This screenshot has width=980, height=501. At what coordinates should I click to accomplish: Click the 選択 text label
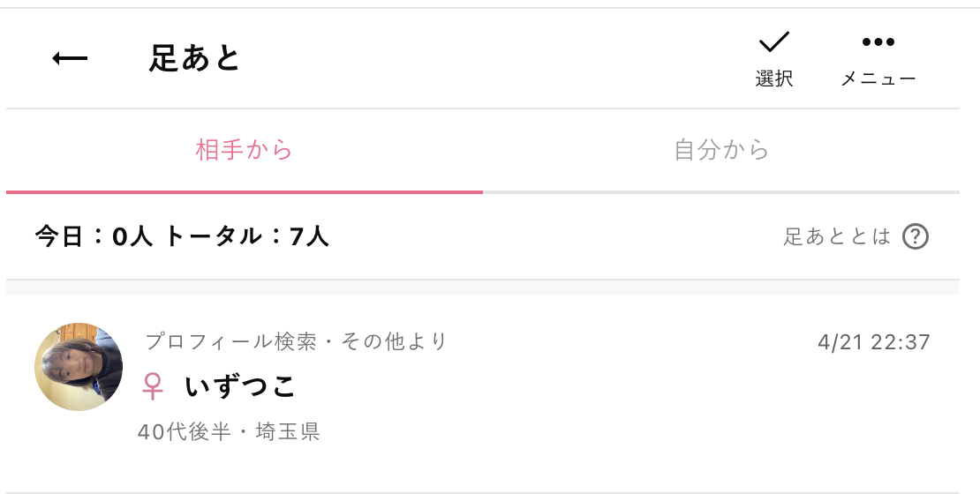tap(773, 79)
